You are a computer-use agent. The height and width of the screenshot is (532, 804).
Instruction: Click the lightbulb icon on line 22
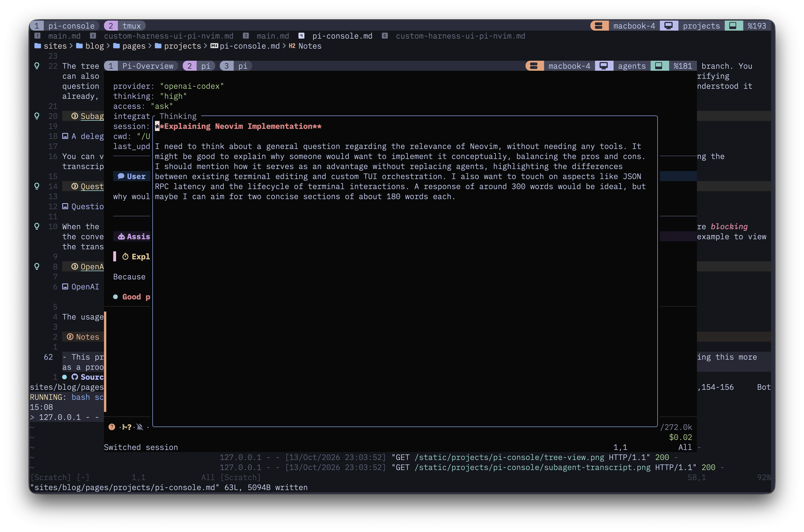[x=37, y=66]
